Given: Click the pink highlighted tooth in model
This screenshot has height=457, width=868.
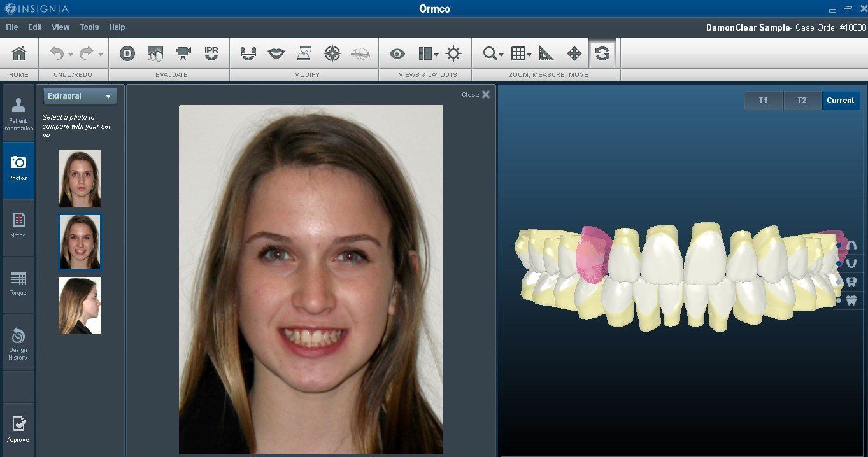Looking at the screenshot, I should pos(594,255).
